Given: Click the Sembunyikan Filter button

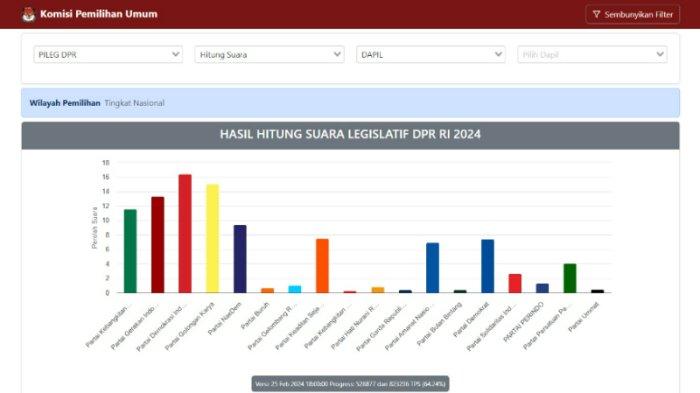Looking at the screenshot, I should point(633,14).
